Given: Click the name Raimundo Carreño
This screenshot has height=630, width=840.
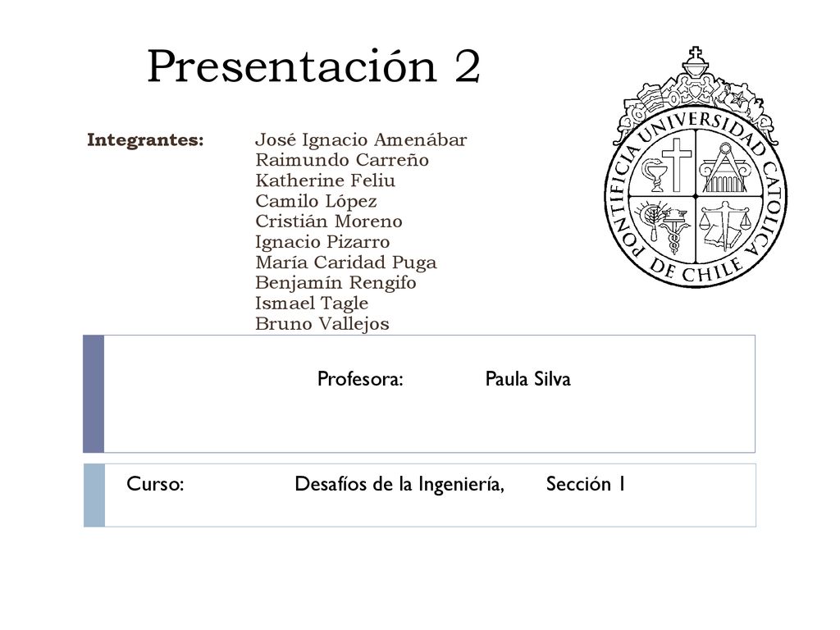Looking at the screenshot, I should coord(342,160).
